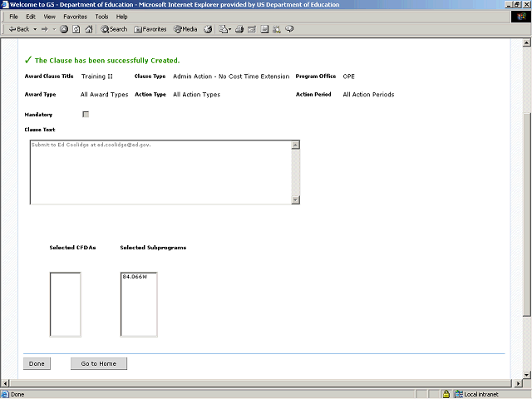
Task: Open the Edit menu
Action: pos(31,17)
